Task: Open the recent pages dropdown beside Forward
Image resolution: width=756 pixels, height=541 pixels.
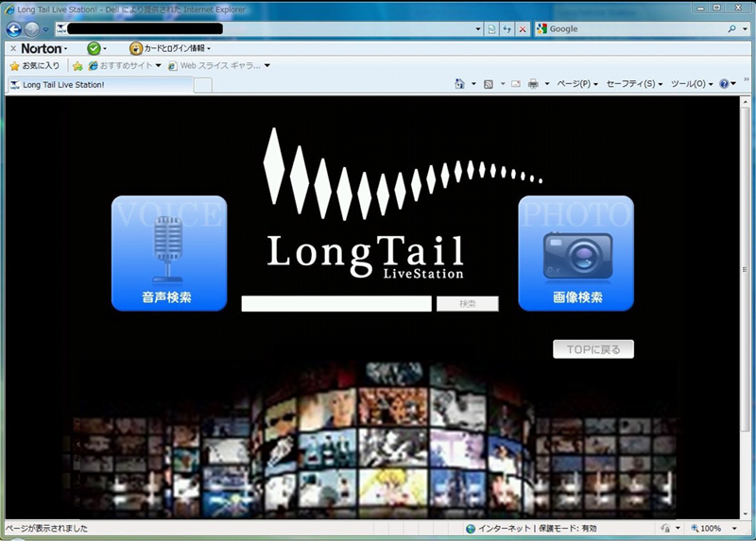Action: [x=45, y=29]
